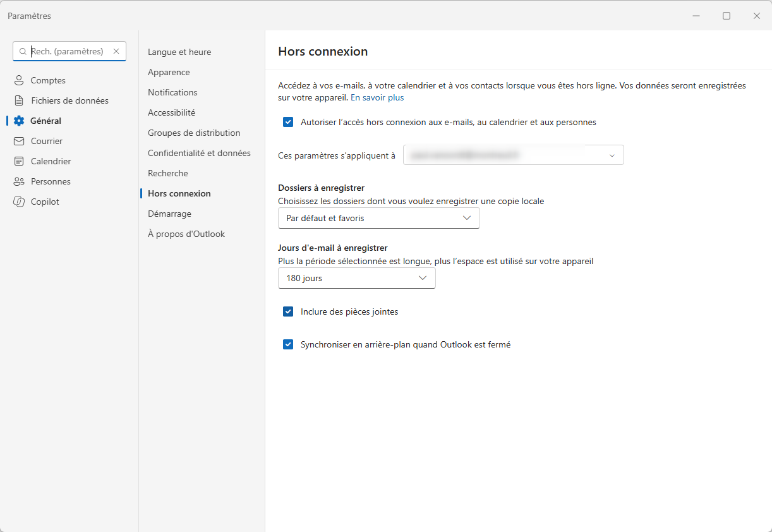Minimize the Paramètres window

(696, 16)
